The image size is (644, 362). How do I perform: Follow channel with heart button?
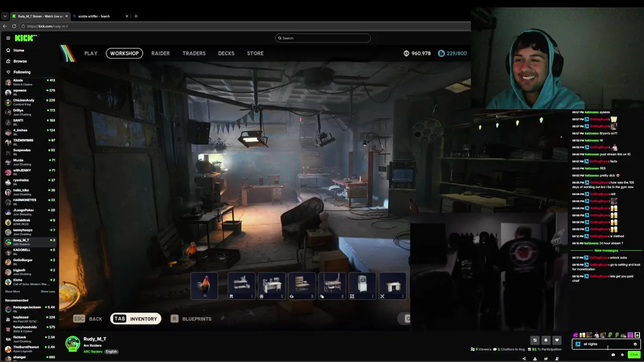(556, 340)
